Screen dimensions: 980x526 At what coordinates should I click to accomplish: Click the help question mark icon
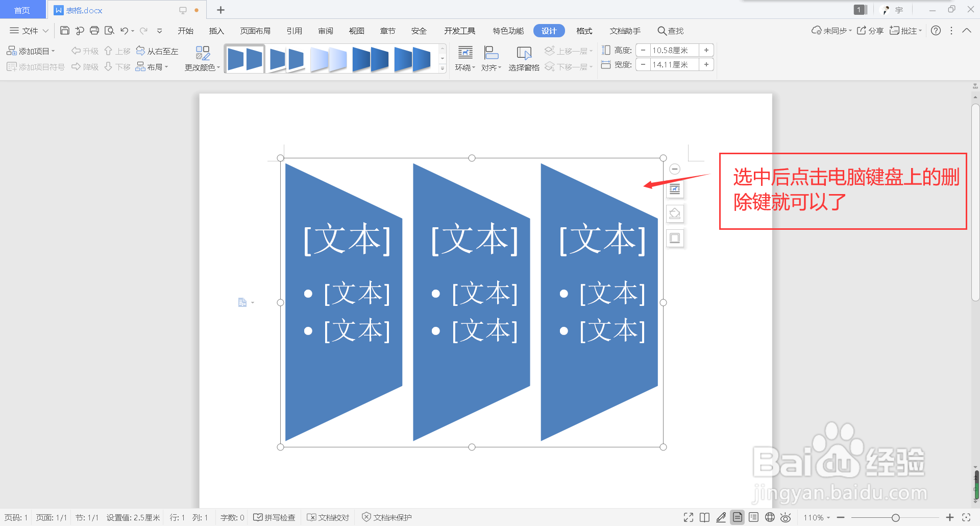(x=936, y=31)
